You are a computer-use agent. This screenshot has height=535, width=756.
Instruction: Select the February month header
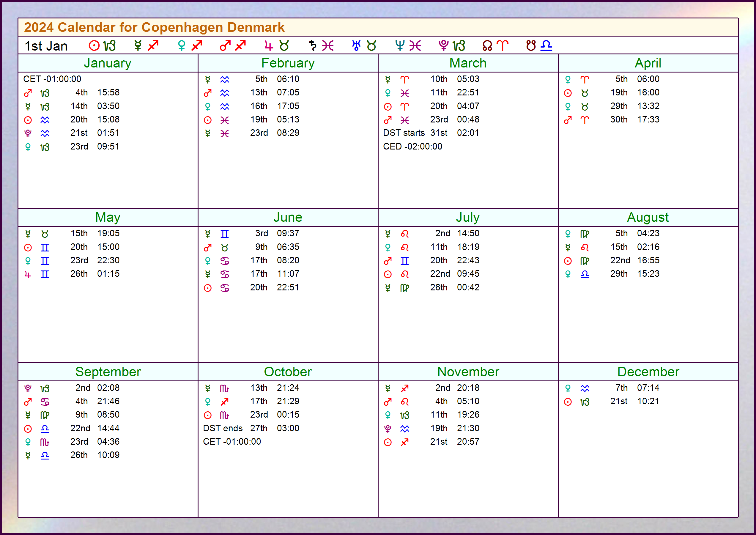pos(288,63)
